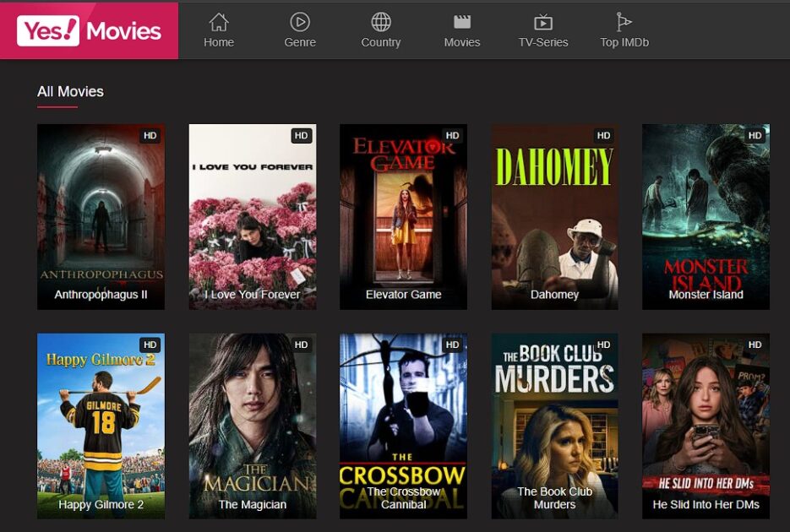Open the Monster Island title link

click(706, 295)
